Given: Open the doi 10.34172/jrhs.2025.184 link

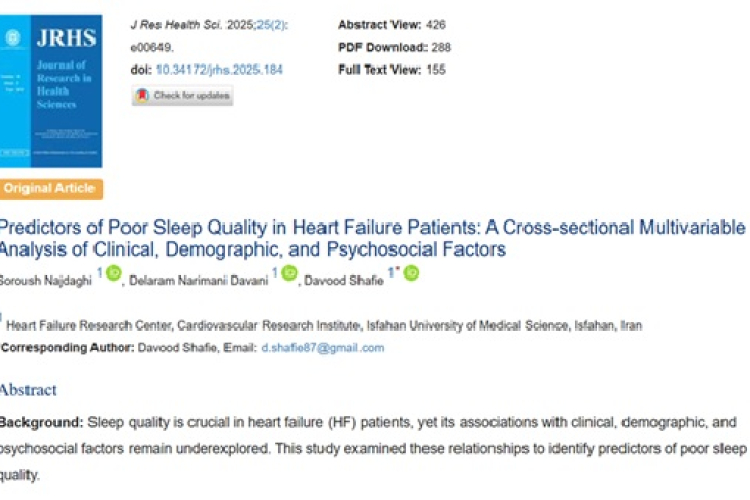Looking at the screenshot, I should tap(219, 70).
